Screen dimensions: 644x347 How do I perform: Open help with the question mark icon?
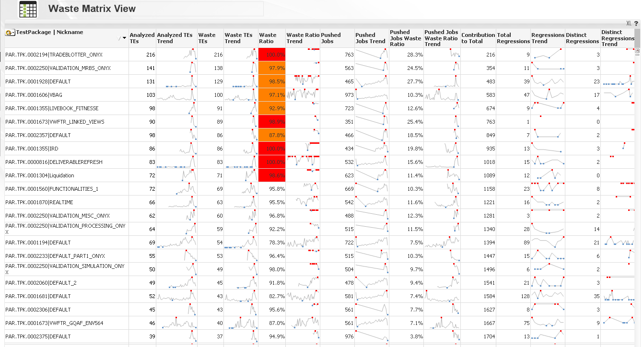(x=636, y=23)
